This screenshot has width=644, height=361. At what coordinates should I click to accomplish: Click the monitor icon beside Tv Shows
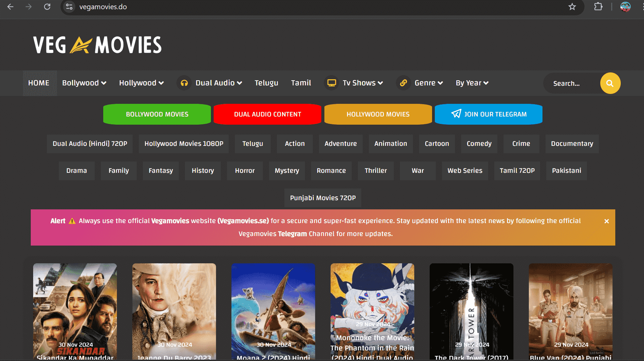coord(332,83)
